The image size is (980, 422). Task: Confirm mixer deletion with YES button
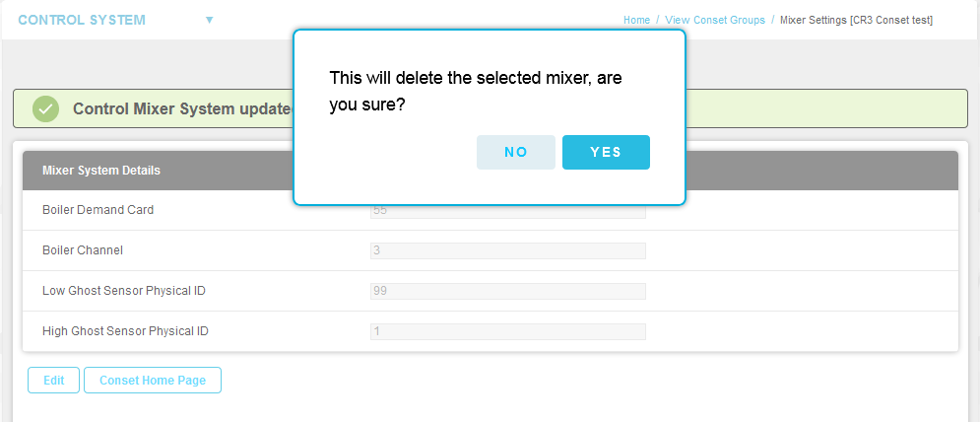point(606,152)
